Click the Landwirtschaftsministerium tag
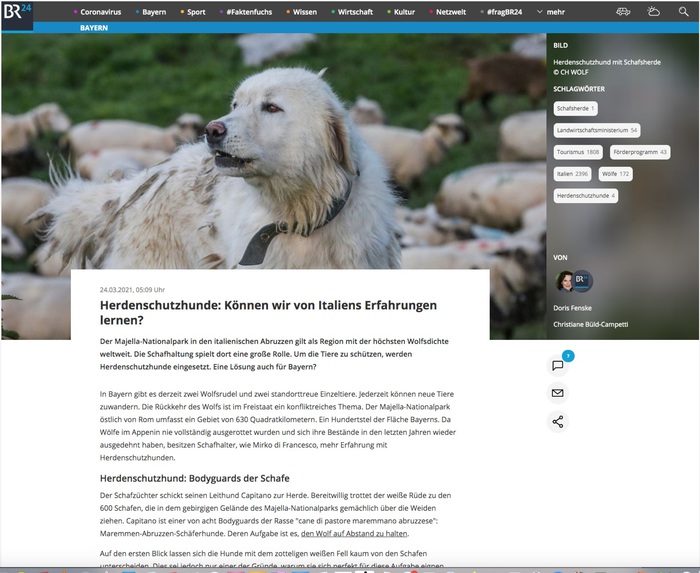 [x=597, y=130]
